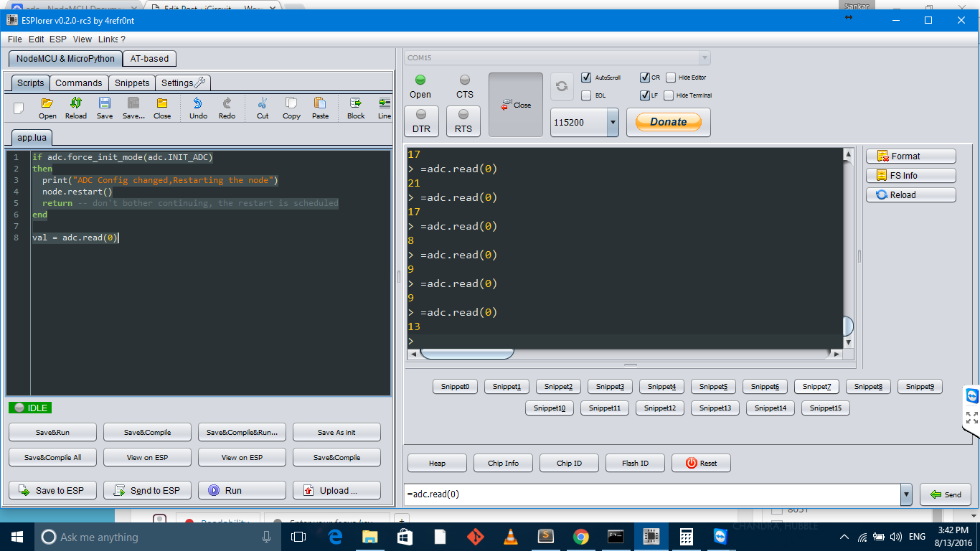Click the serial port rescan refresh icon
980x554 pixels.
[x=562, y=86]
